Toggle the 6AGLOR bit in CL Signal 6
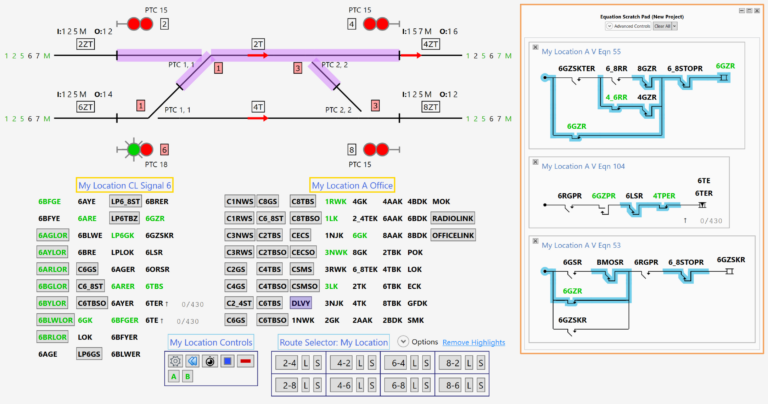The height and width of the screenshot is (404, 768). (52, 236)
